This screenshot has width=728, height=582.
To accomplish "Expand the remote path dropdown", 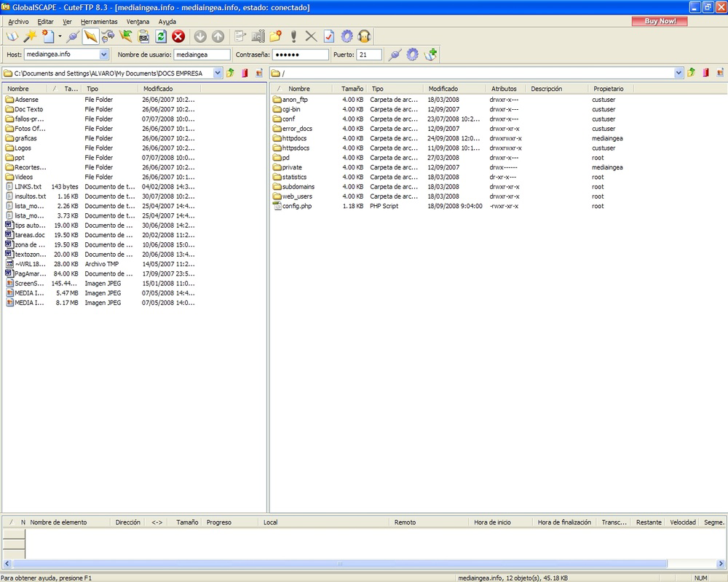I will pyautogui.click(x=678, y=73).
